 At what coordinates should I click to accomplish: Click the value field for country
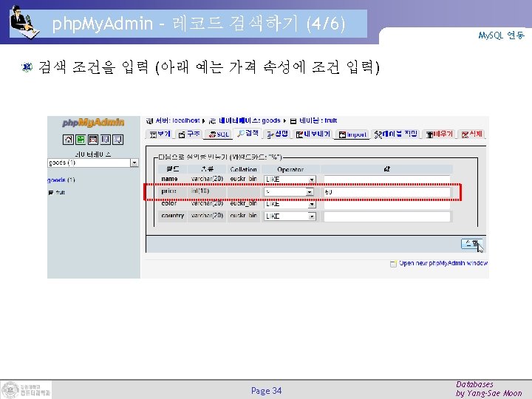(x=386, y=216)
